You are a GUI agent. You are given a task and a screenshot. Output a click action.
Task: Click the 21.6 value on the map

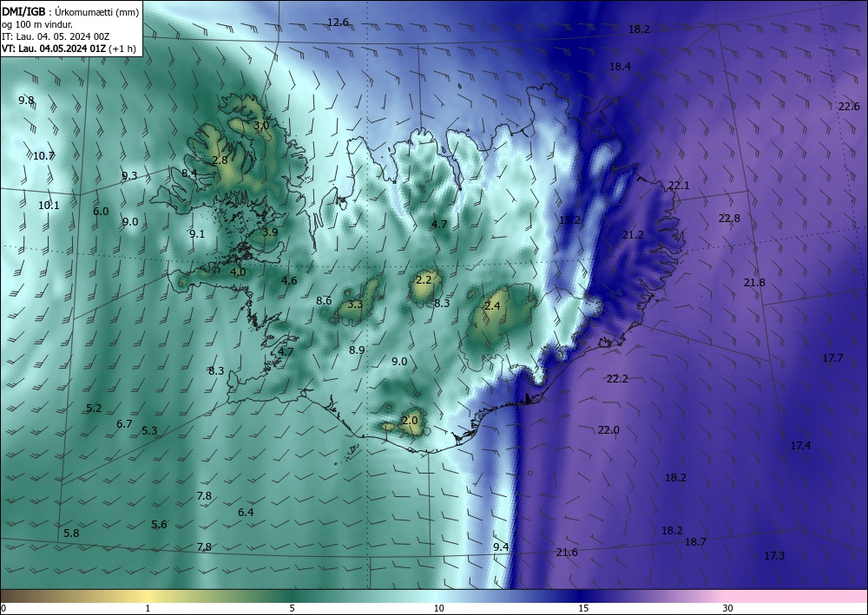tap(567, 553)
